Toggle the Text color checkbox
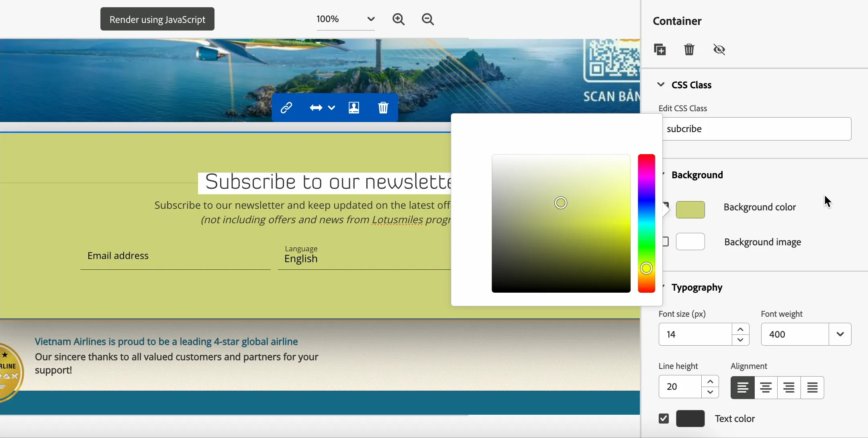The image size is (868, 438). click(x=664, y=419)
